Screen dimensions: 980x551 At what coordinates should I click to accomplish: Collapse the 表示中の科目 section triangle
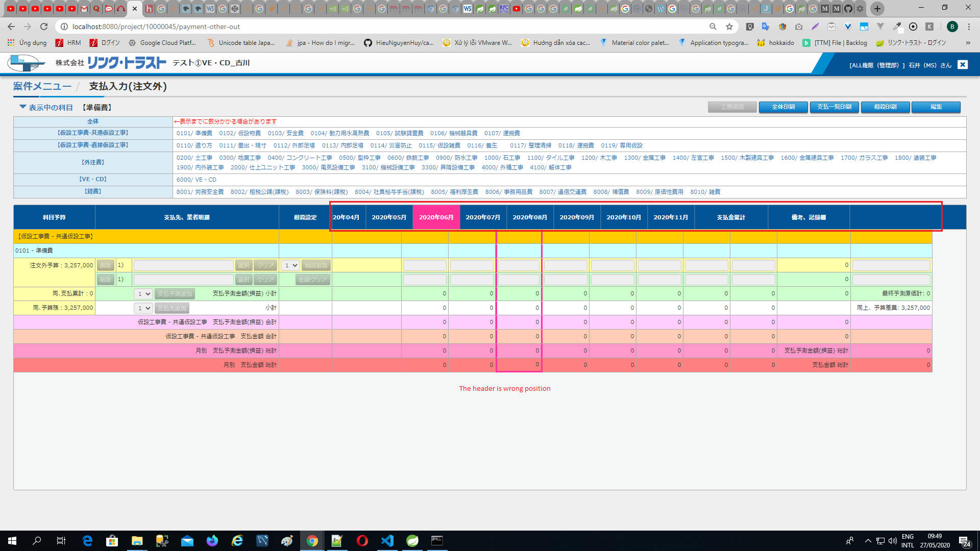(x=22, y=107)
